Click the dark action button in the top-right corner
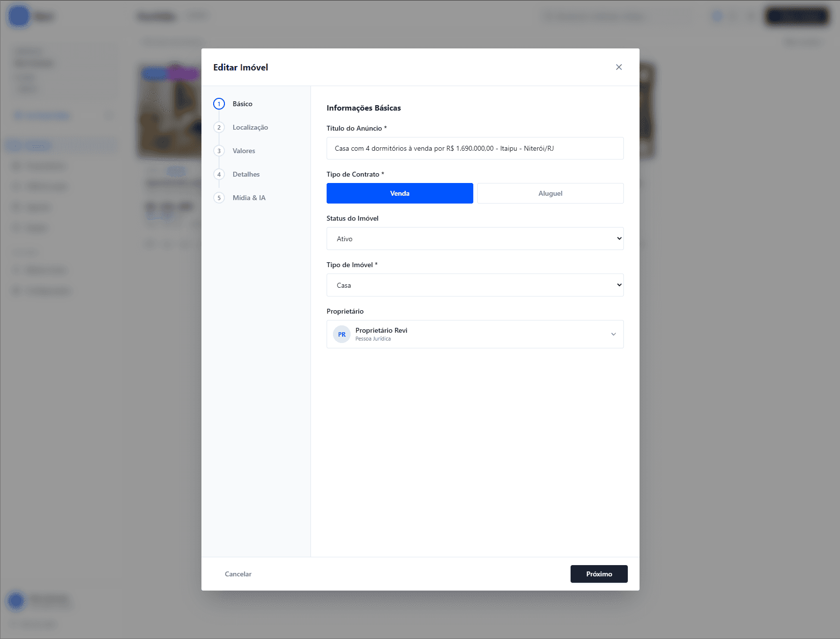840x639 pixels. (797, 16)
